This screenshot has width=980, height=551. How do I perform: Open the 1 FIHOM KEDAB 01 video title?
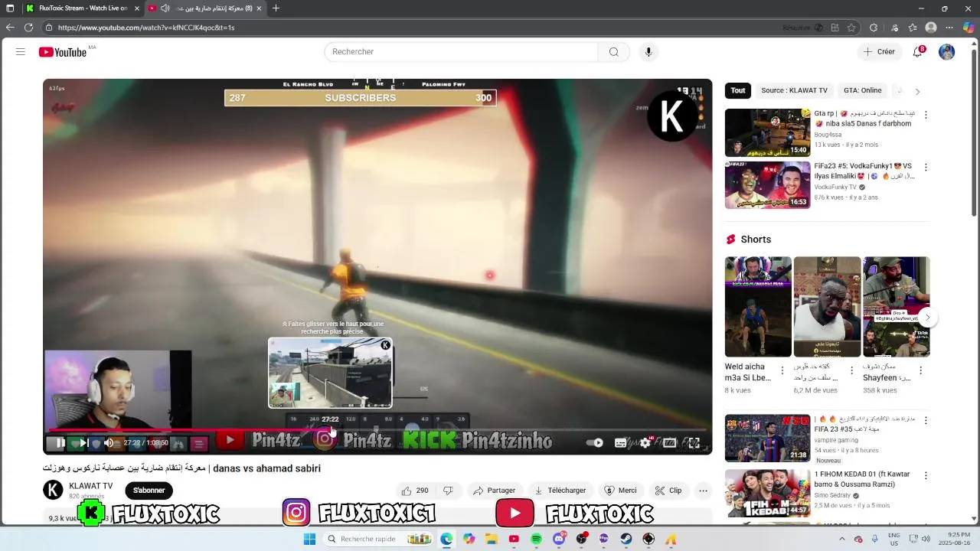pos(862,479)
